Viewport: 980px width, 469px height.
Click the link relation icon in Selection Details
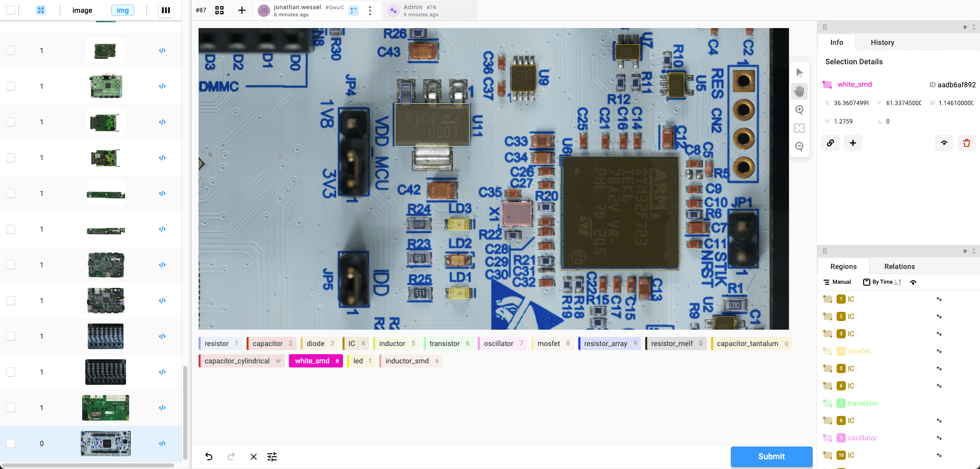(x=830, y=143)
